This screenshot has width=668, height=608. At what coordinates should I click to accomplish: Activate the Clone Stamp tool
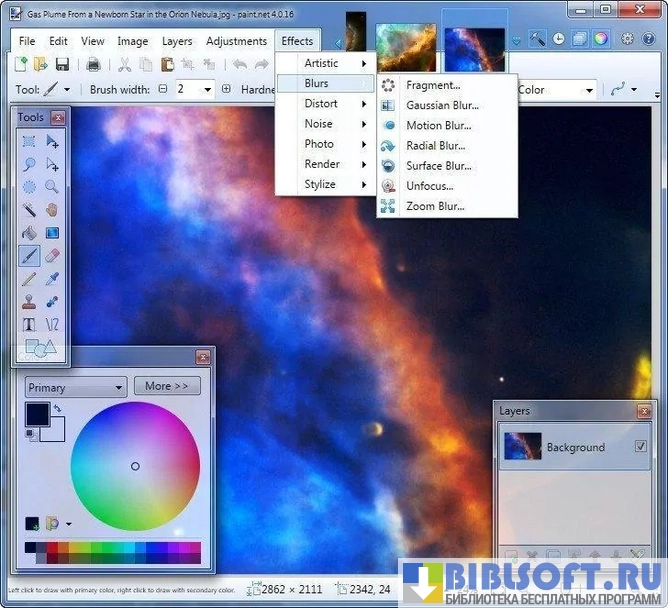(29, 301)
